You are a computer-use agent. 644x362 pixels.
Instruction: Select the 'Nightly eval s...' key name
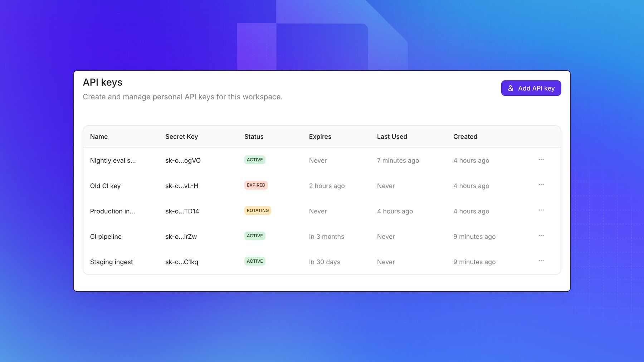click(113, 160)
